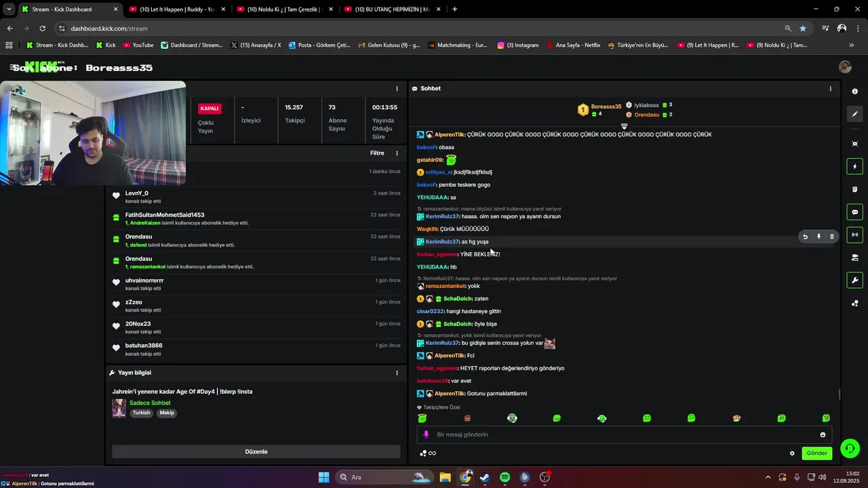Select the mushroom-head emote in quick emotes
Image resolution: width=868 pixels, height=488 pixels.
[736, 418]
